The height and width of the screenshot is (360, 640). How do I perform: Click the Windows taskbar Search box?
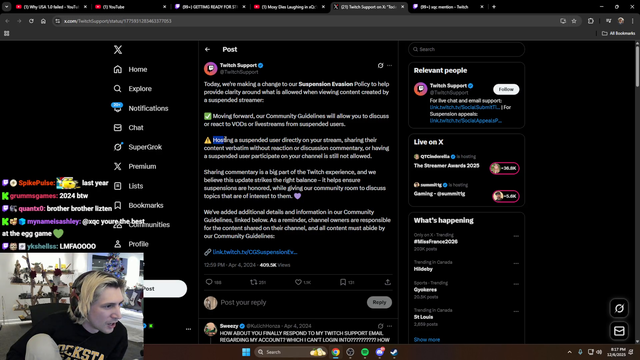pyautogui.click(x=291, y=352)
